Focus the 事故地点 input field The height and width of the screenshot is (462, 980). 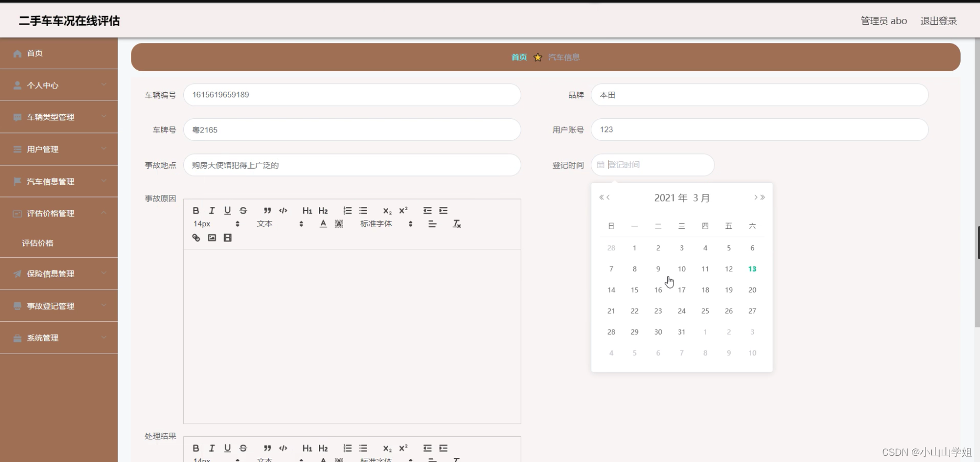pyautogui.click(x=352, y=165)
